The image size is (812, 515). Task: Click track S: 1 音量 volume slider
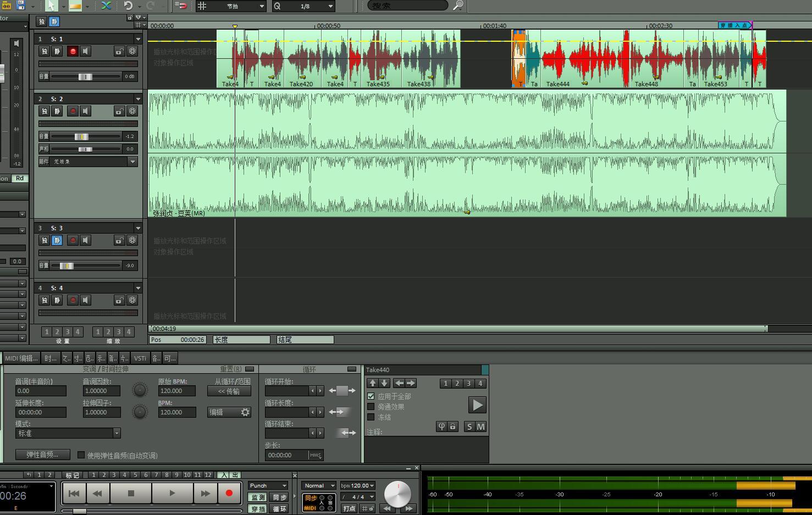coord(86,76)
